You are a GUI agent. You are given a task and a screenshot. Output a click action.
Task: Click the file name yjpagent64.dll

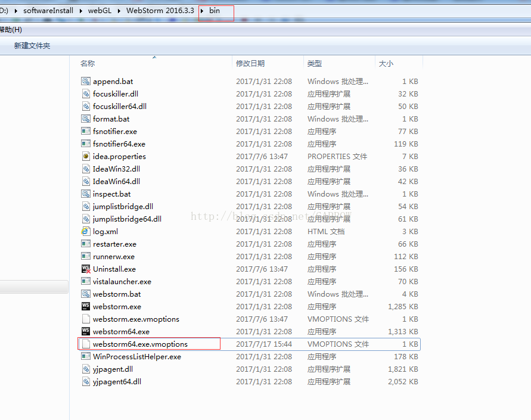click(x=117, y=382)
